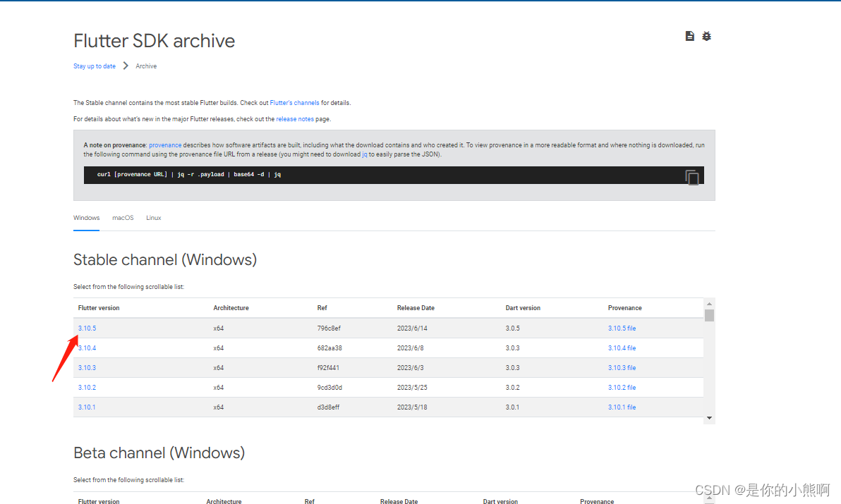Click the Stable channel Architecture header
Viewport: 841px width, 504px height.
click(x=231, y=308)
